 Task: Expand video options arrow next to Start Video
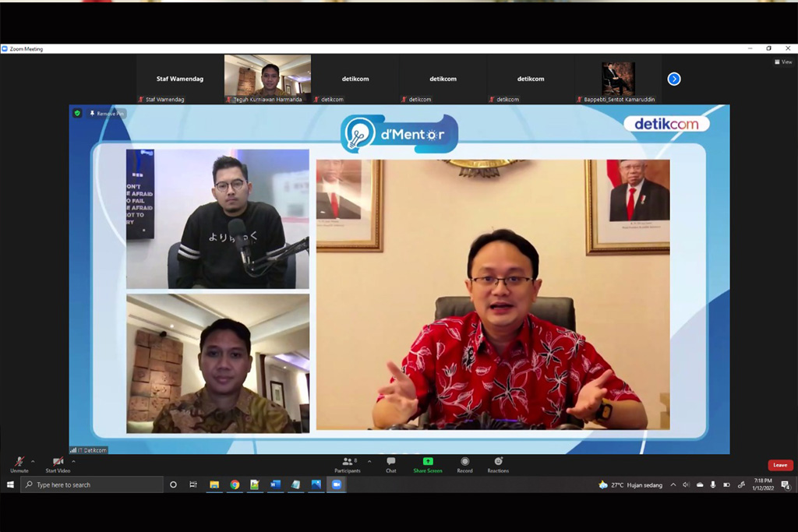click(x=74, y=461)
